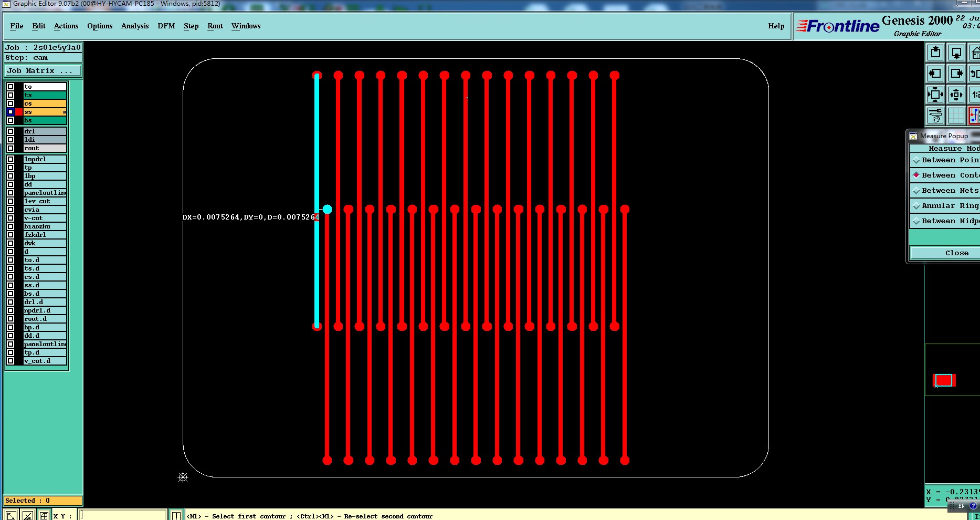This screenshot has width=980, height=520.
Task: Click the diagonal arrow zoom-area icon at bottom left
Action: [x=10, y=515]
